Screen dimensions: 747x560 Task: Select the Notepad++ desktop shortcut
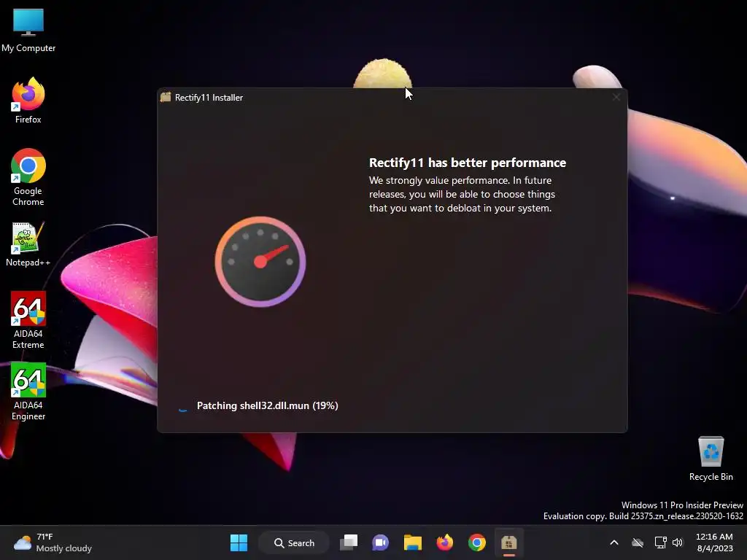pos(28,244)
